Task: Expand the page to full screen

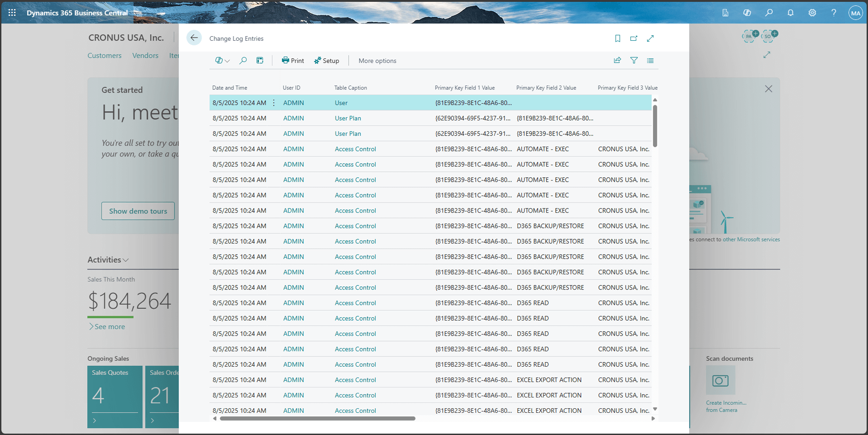Action: pos(650,38)
